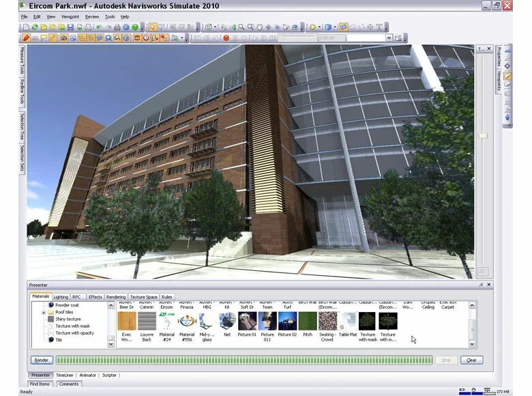Click the Play animation button
Viewport: 532px width, 396px height.
[254, 38]
